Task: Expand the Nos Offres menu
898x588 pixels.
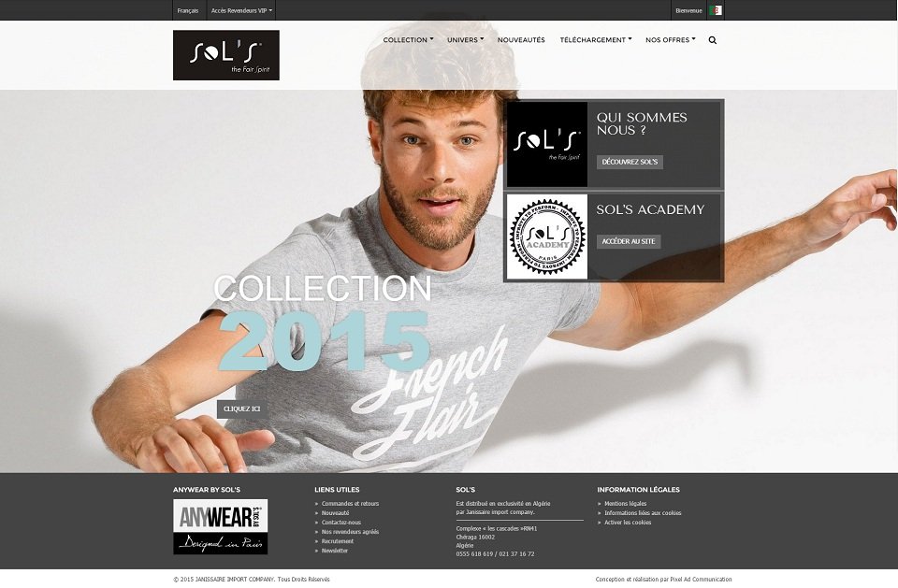Action: point(670,40)
